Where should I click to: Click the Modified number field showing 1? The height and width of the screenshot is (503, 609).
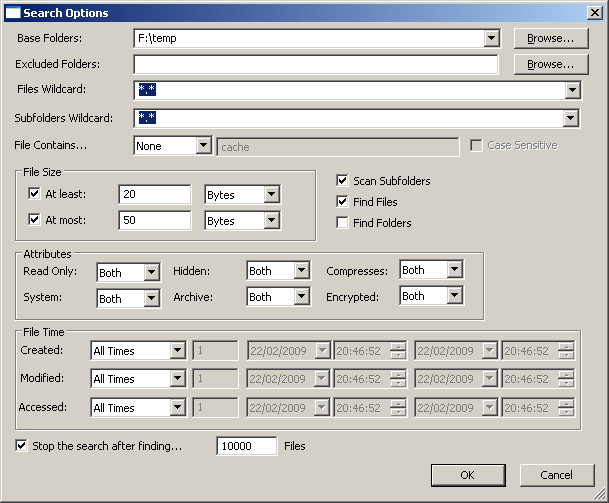pyautogui.click(x=216, y=378)
